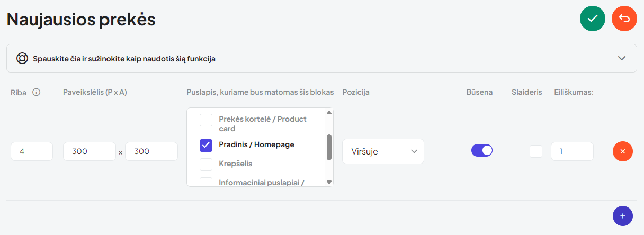
Task: Click the listbox scroll up arrow
Action: coord(329,112)
